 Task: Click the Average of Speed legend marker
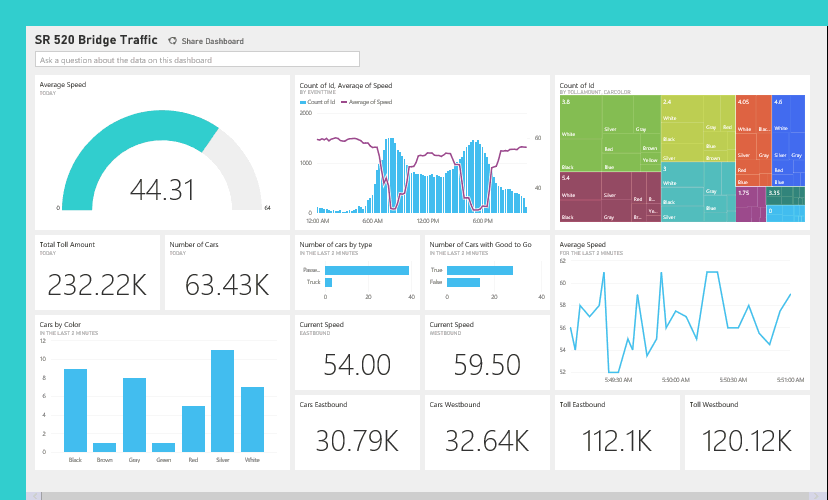pos(344,102)
